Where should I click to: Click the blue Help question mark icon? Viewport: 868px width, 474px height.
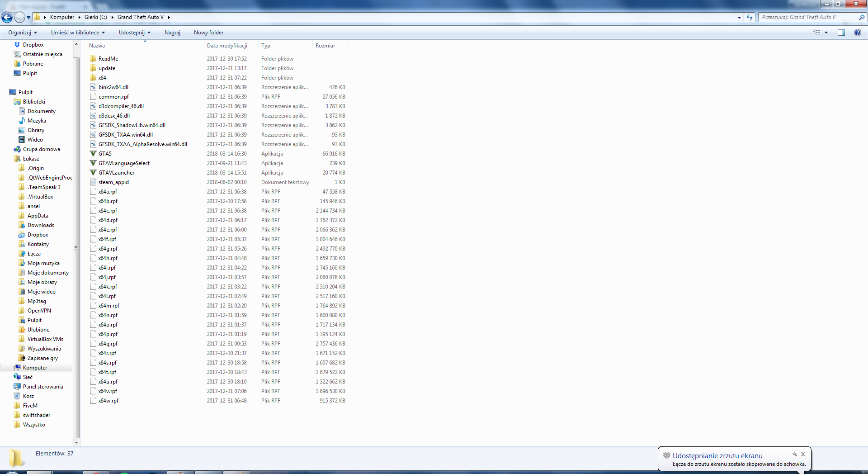[857, 33]
